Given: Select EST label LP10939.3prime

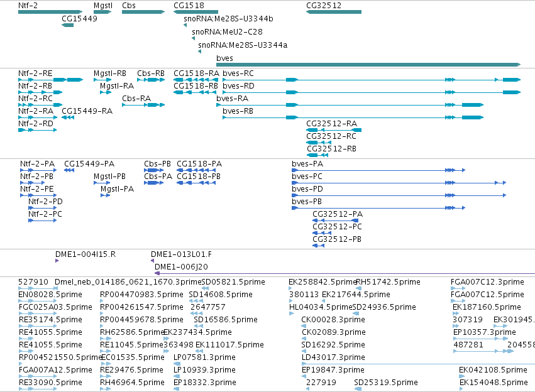Looking at the screenshot, I should click(x=204, y=370).
